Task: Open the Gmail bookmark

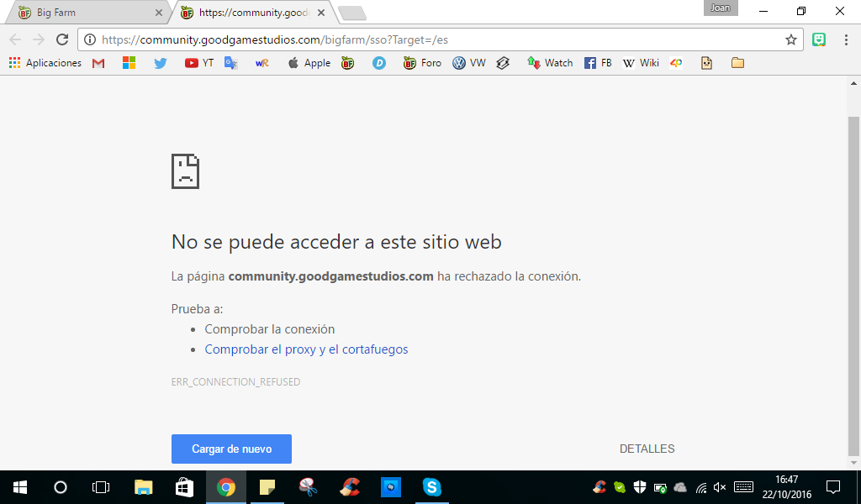Action: tap(98, 63)
